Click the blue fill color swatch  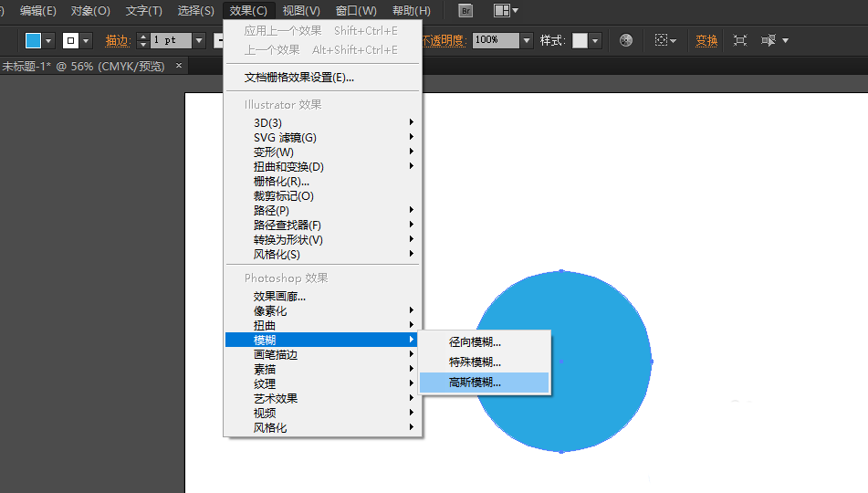tap(33, 40)
